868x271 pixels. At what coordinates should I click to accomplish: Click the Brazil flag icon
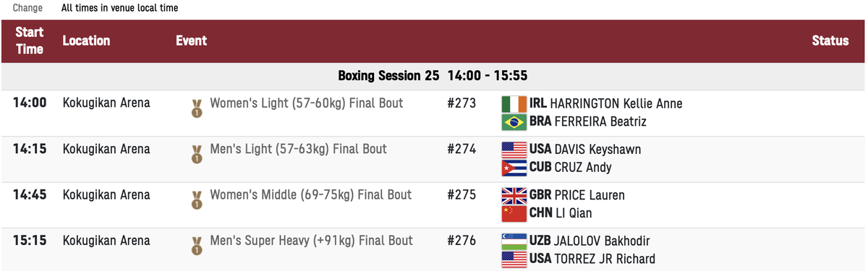(x=514, y=121)
